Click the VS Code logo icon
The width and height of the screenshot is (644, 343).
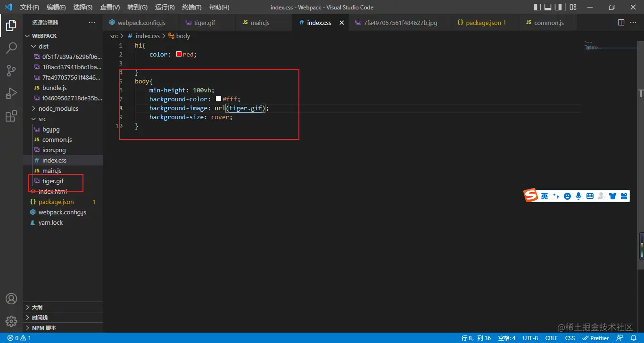click(8, 7)
